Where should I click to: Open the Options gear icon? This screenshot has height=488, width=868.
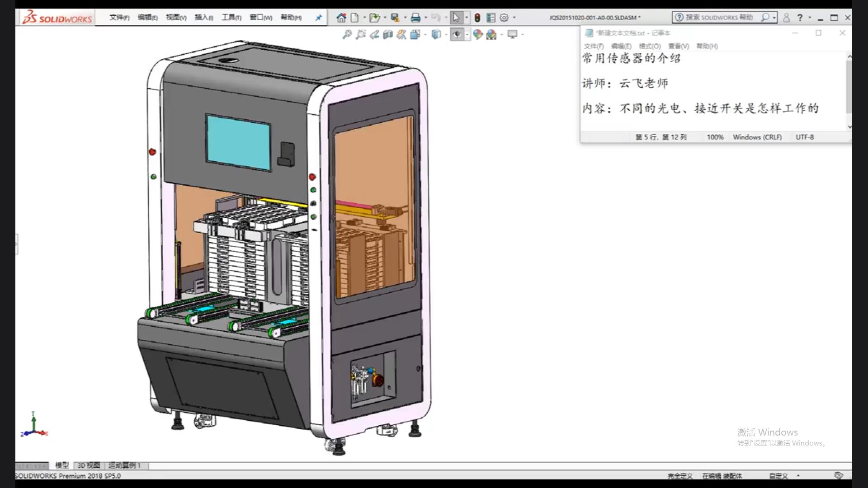click(504, 18)
